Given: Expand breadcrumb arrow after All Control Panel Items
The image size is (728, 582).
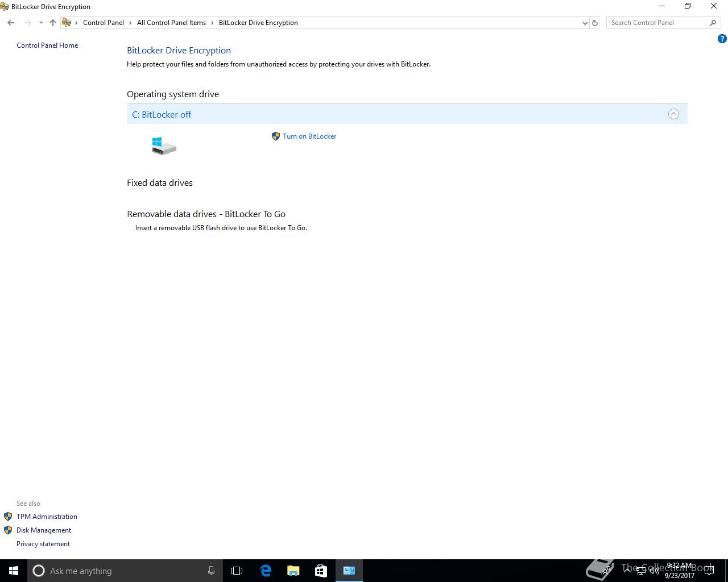Looking at the screenshot, I should pos(212,23).
